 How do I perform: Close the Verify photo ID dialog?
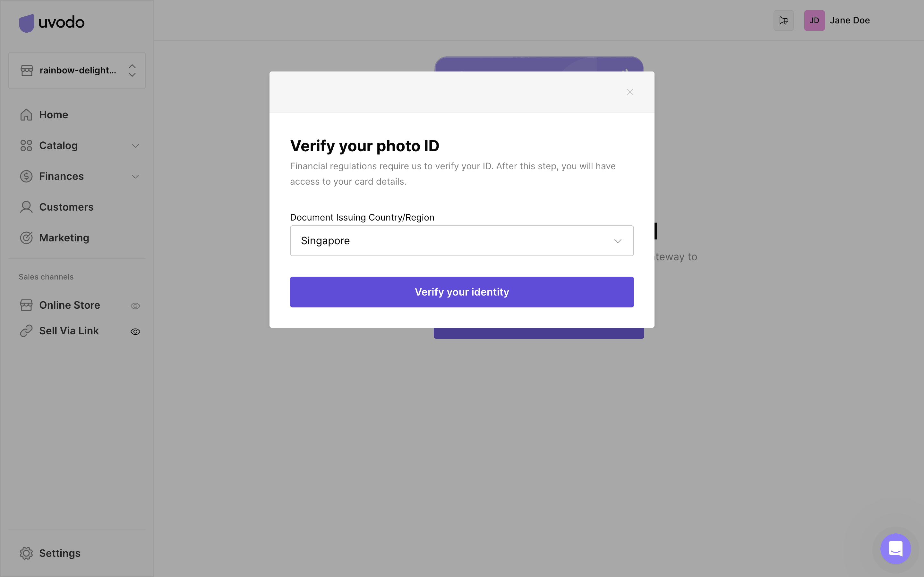point(630,92)
